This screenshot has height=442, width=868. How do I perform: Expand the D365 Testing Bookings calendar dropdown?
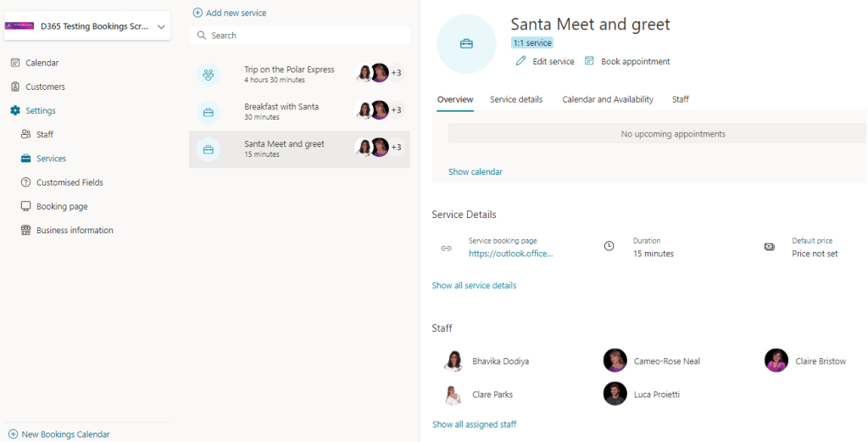point(161,27)
